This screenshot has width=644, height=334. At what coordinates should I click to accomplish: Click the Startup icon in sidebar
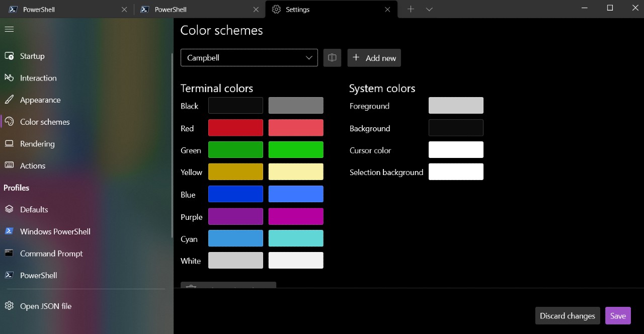(x=9, y=56)
